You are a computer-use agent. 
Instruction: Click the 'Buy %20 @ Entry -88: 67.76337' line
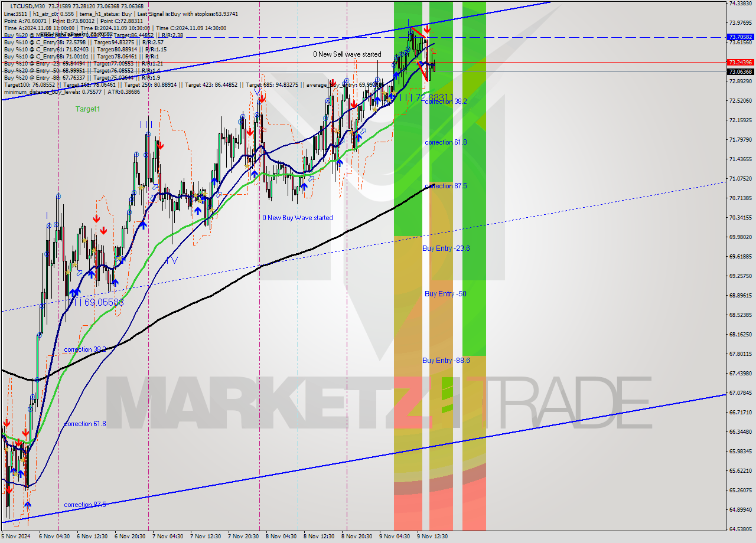82,78
